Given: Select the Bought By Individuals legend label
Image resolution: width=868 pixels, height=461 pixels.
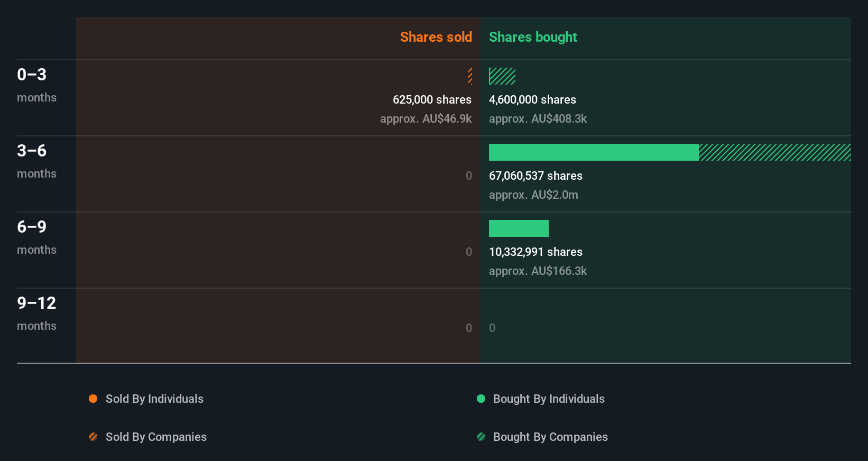Looking at the screenshot, I should coord(549,399).
